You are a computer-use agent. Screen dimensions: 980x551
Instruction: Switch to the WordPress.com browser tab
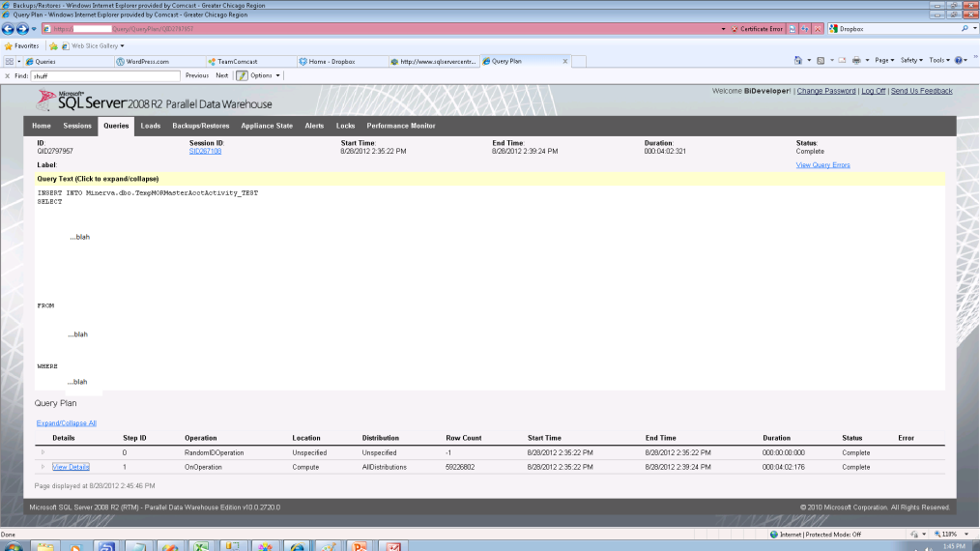[x=160, y=61]
